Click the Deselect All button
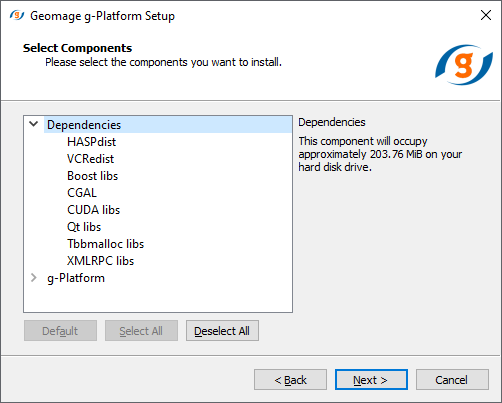Screen dimensions: 502x403 (222, 331)
